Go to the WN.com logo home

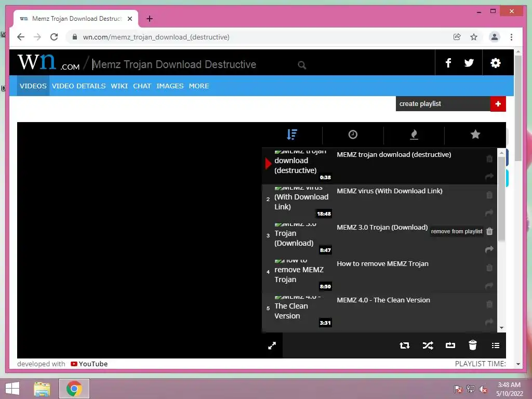click(x=48, y=62)
